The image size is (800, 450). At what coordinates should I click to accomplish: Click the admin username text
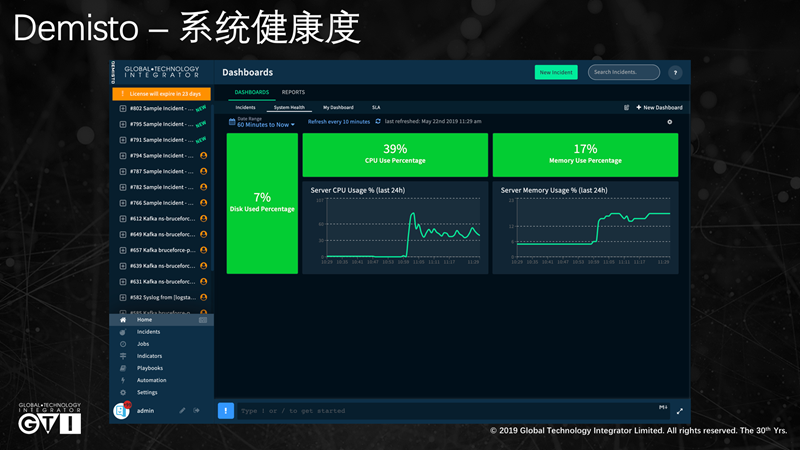[x=145, y=411]
